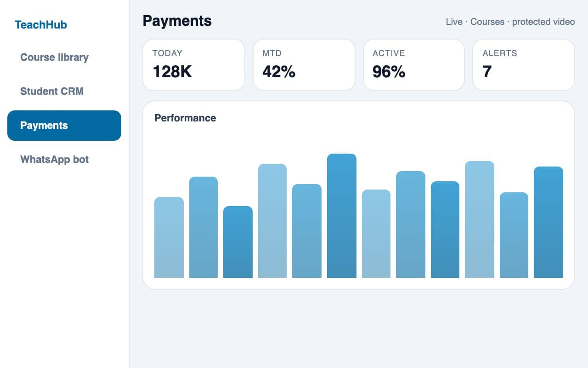Screen dimensions: 588x368
Task: Open the WhatsApp bot page
Action: tap(64, 160)
